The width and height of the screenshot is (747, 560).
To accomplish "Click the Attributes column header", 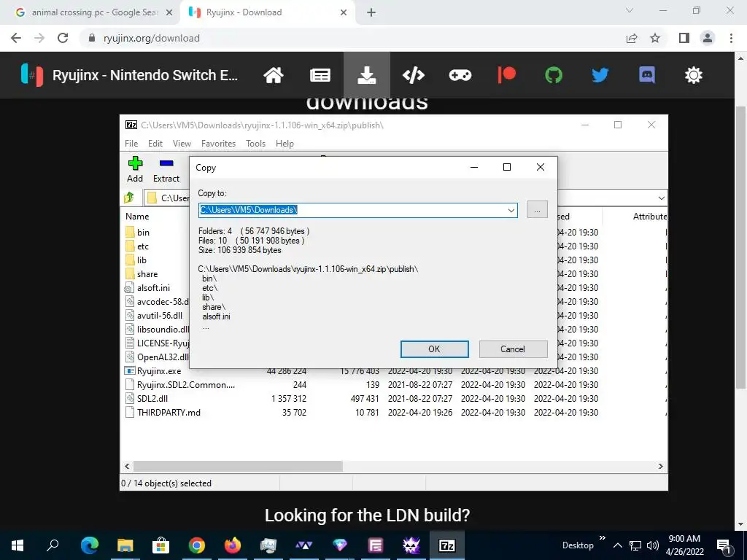I will pyautogui.click(x=649, y=216).
